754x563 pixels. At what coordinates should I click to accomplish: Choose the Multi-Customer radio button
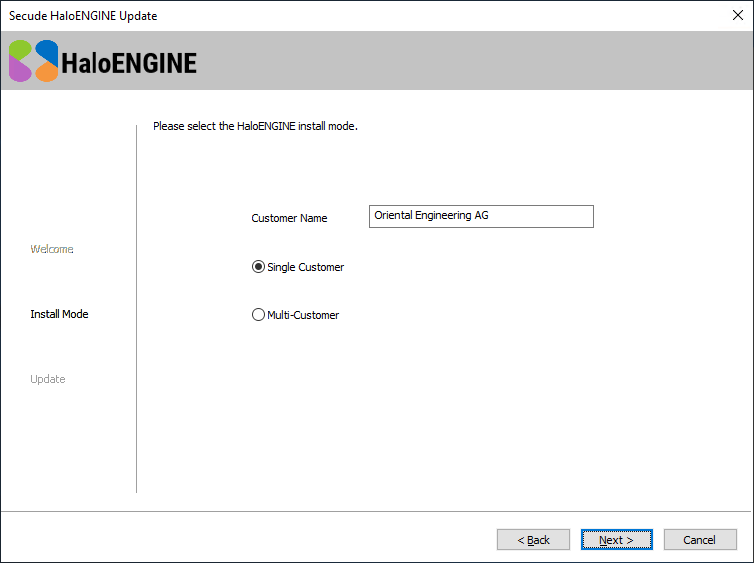[258, 315]
